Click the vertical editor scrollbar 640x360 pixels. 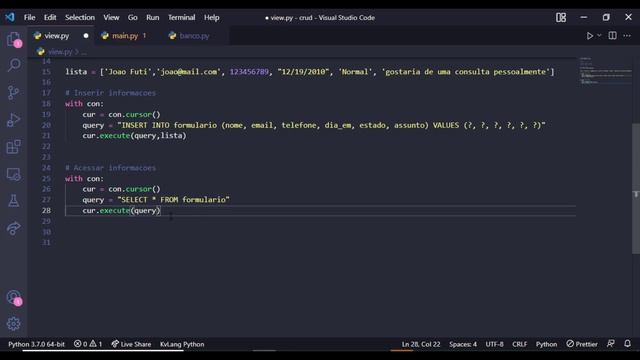[636, 188]
